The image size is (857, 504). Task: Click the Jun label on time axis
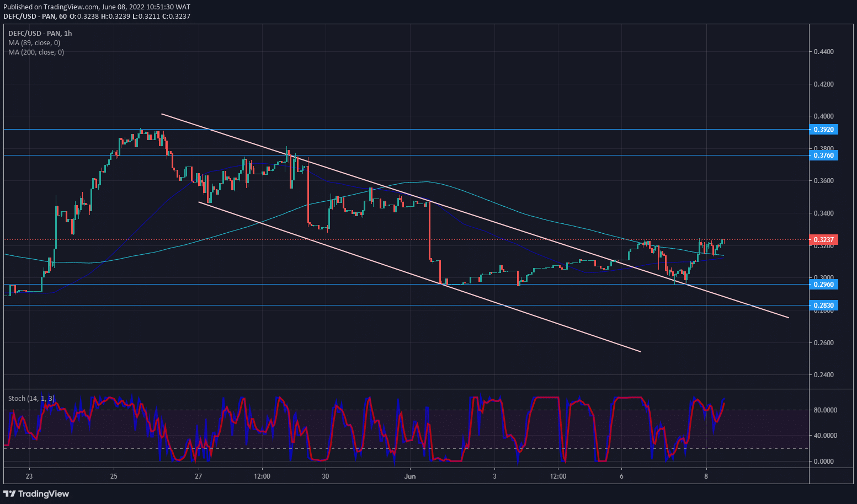410,476
